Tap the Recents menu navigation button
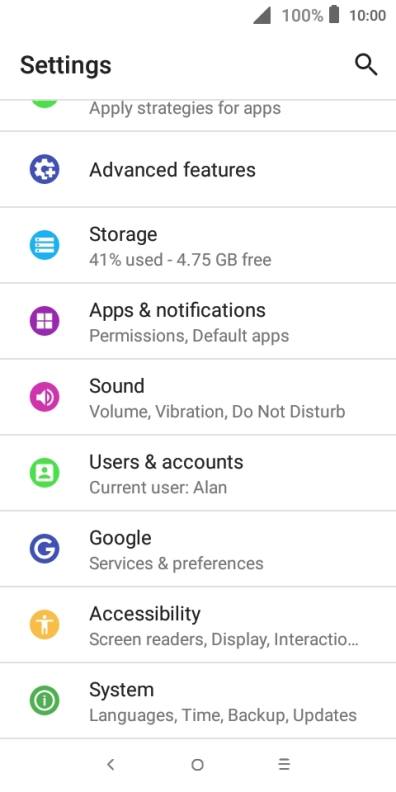Screen dimensions: 396x792 point(284,765)
